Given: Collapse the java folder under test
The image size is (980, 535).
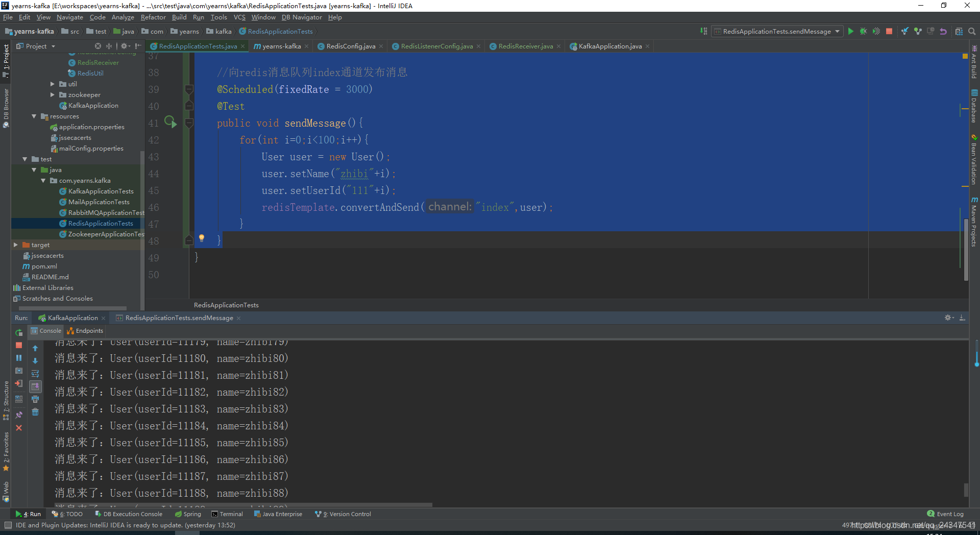Looking at the screenshot, I should pos(34,170).
